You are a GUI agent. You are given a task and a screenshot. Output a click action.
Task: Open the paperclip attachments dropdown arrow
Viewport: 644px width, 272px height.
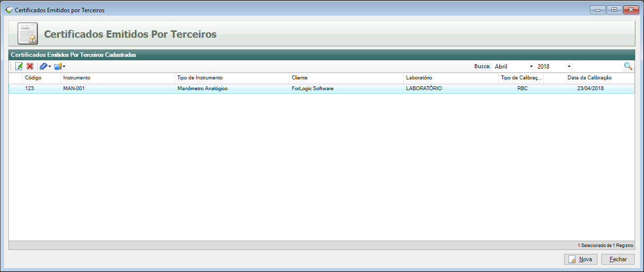[50, 66]
